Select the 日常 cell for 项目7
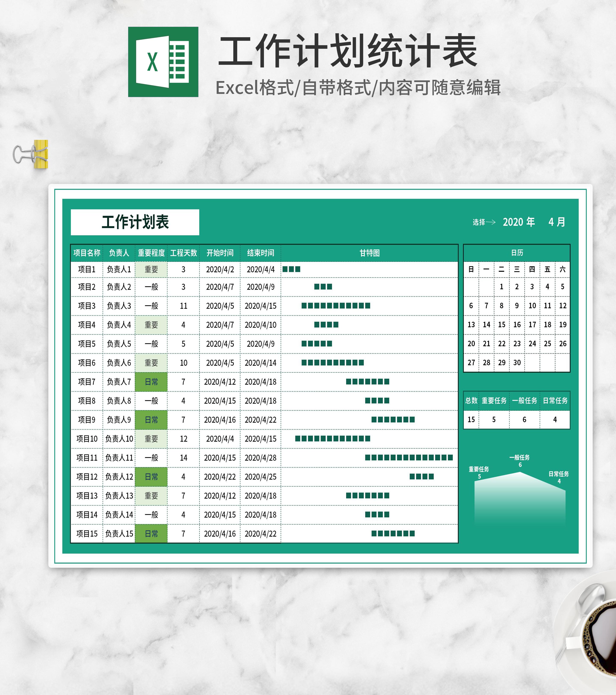The height and width of the screenshot is (695, 616). click(x=151, y=382)
